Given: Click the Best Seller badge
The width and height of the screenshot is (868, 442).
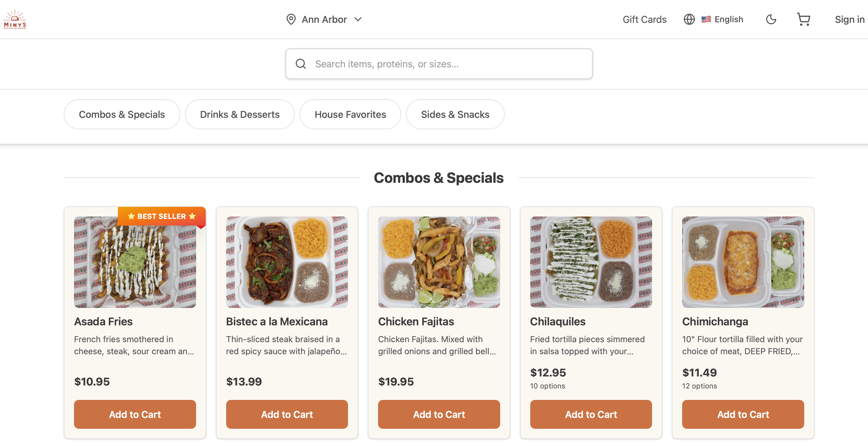Looking at the screenshot, I should [x=162, y=216].
